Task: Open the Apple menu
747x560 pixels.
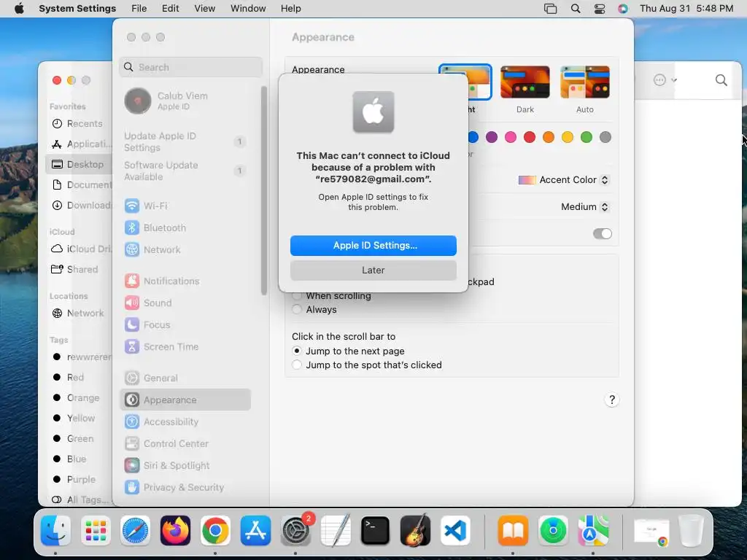Action: click(x=19, y=9)
